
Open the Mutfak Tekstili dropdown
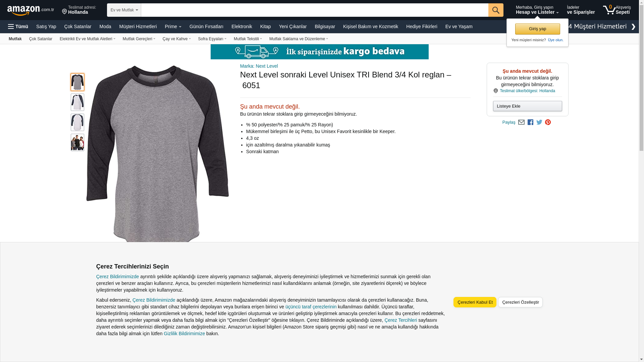248,39
